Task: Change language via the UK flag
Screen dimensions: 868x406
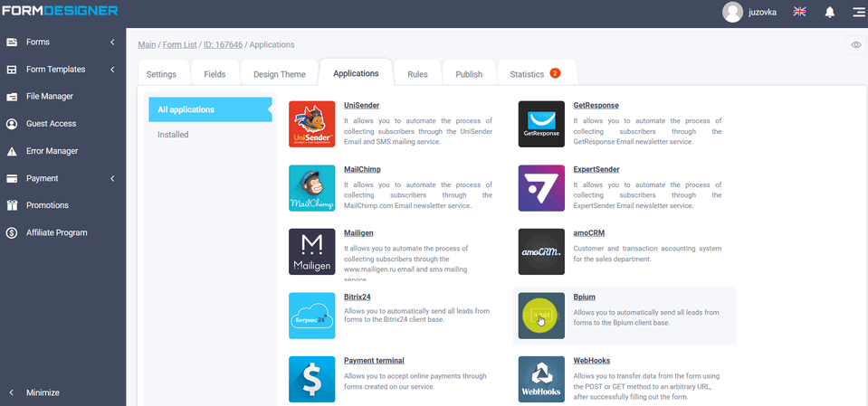Action: point(799,12)
